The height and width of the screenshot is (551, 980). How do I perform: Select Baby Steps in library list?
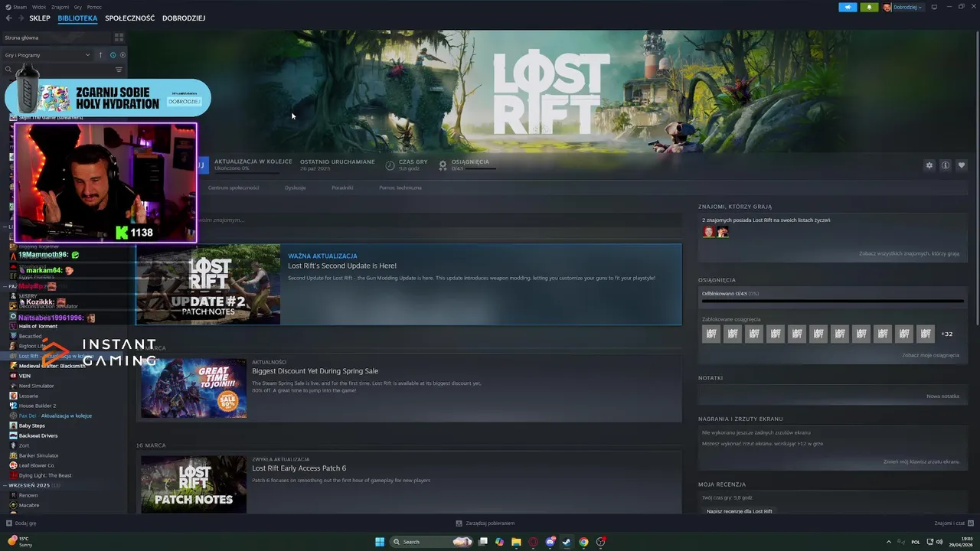31,425
